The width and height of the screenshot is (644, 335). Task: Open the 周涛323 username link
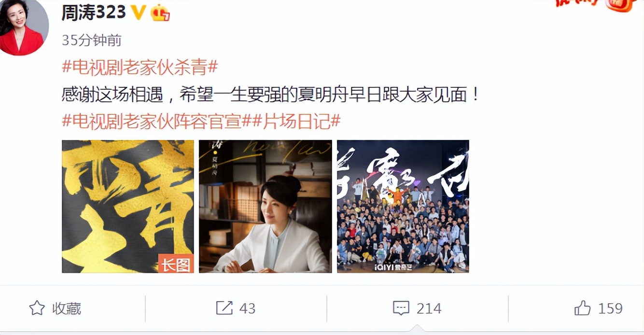(94, 13)
